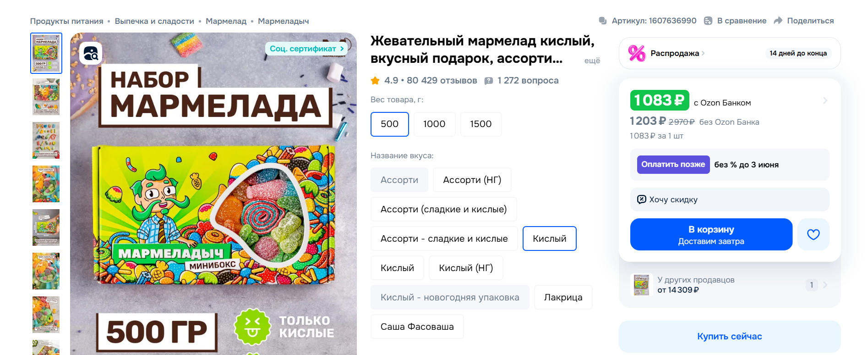This screenshot has height=355, width=868.
Task: Open other sellers offers chevron
Action: pyautogui.click(x=825, y=285)
